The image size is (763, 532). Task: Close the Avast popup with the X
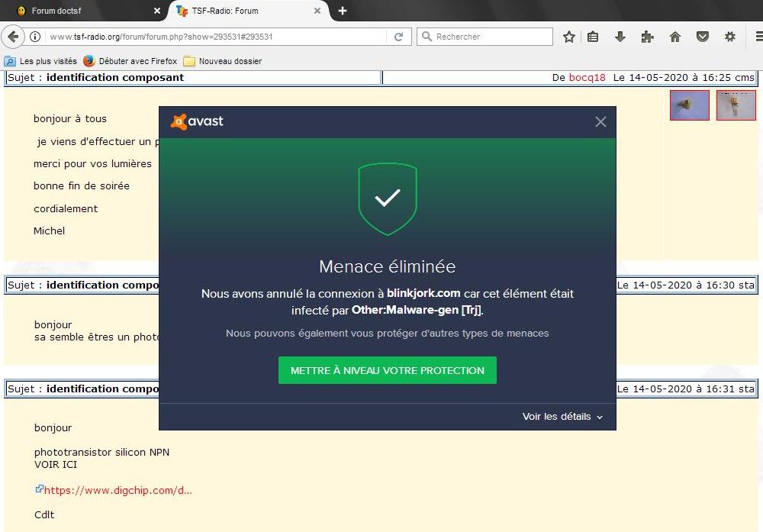[600, 122]
